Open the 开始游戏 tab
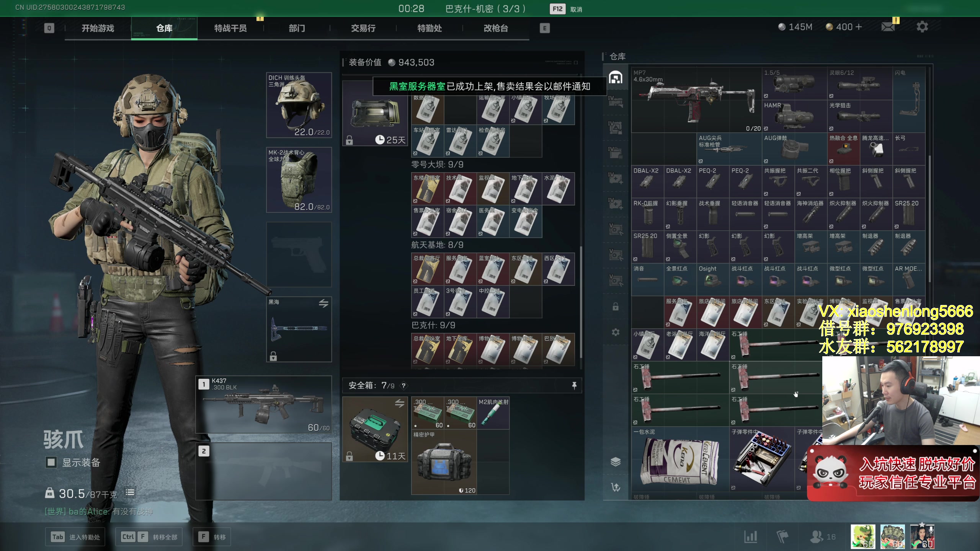Image resolution: width=980 pixels, height=551 pixels. click(98, 28)
